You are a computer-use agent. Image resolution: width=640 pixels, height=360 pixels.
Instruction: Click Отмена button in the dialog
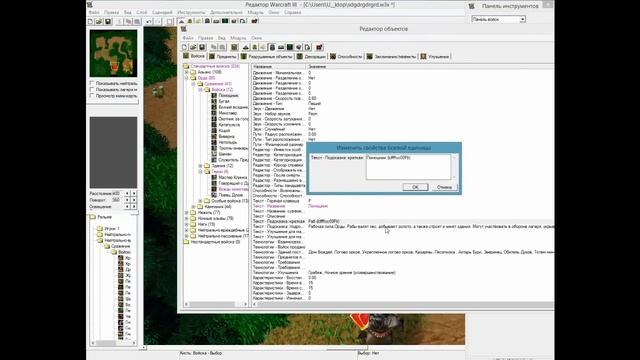444,187
